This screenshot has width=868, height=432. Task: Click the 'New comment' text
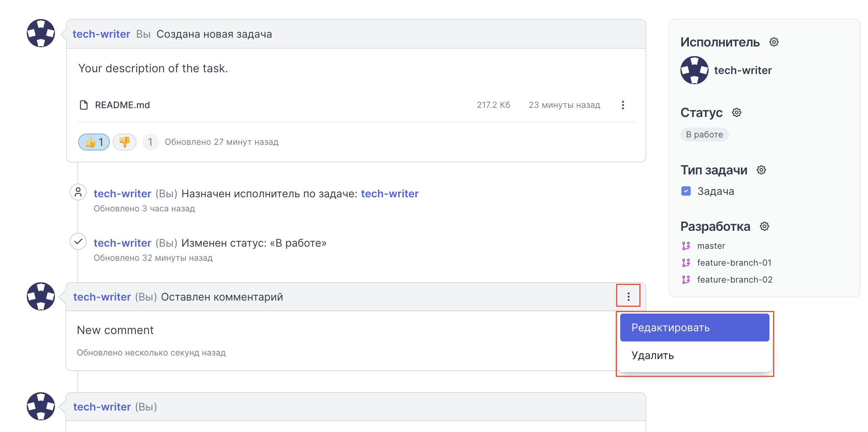pos(115,330)
